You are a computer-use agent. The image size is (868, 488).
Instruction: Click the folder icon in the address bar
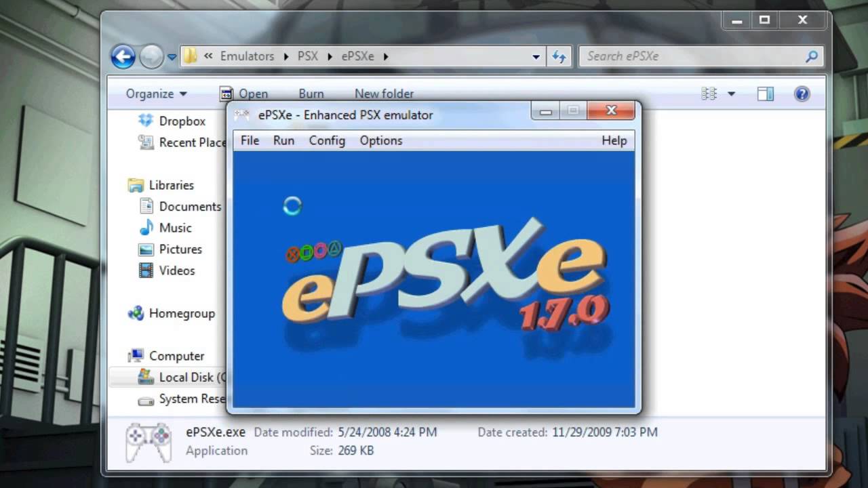coord(191,56)
